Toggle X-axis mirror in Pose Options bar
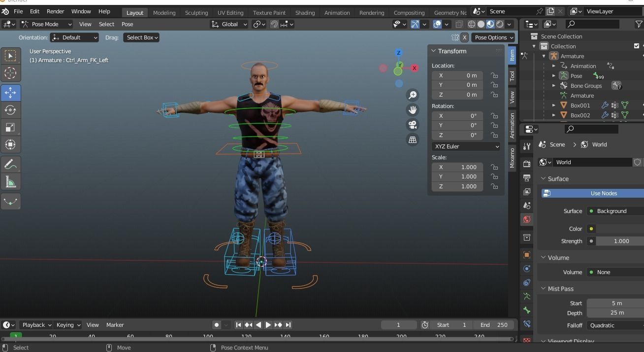Image resolution: width=644 pixels, height=352 pixels. click(464, 37)
